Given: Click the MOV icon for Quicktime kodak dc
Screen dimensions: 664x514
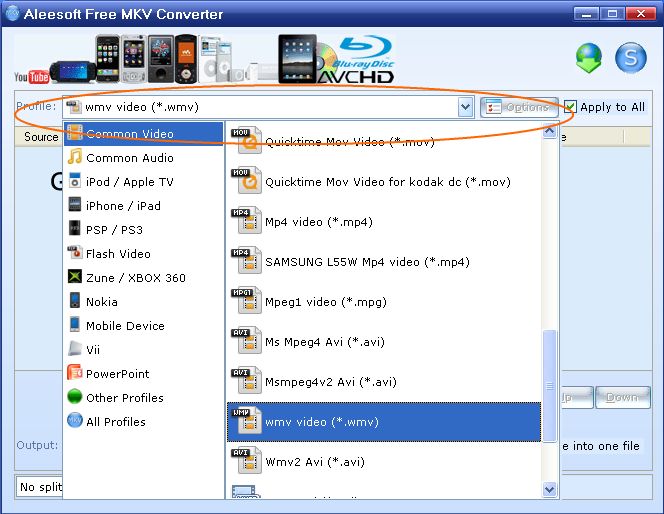Looking at the screenshot, I should click(246, 181).
